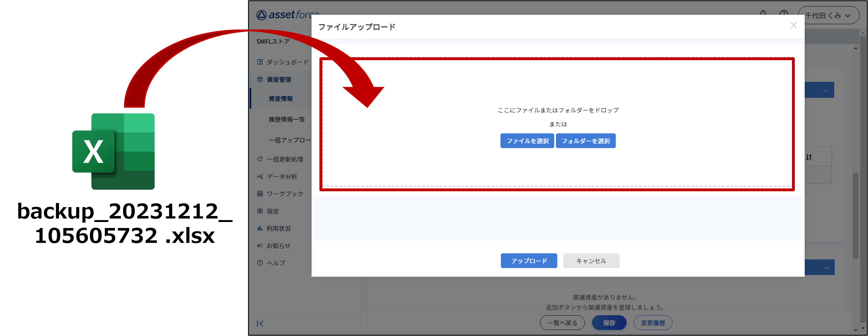The image size is (868, 336).
Task: Click the ファイルを選択 button
Action: pos(527,141)
